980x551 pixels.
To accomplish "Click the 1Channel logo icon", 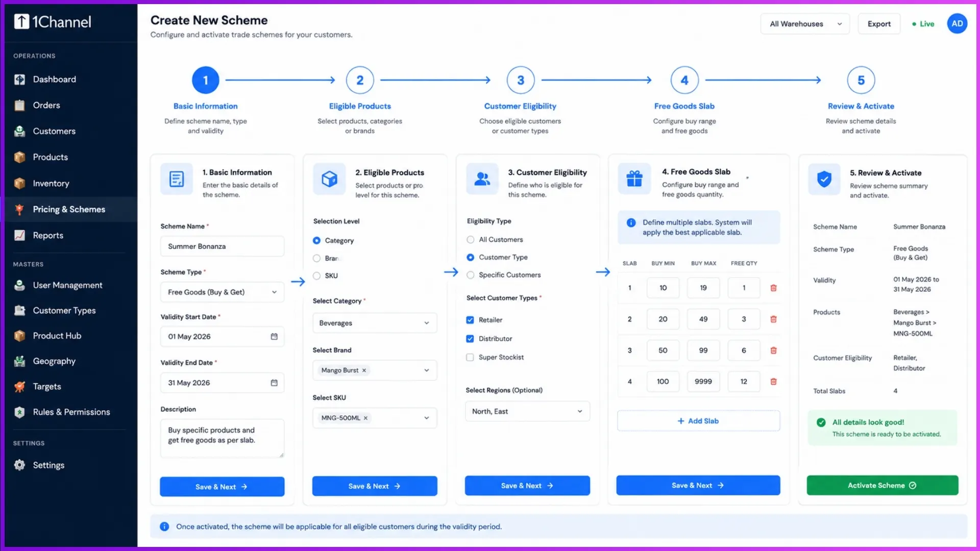I will [x=21, y=21].
